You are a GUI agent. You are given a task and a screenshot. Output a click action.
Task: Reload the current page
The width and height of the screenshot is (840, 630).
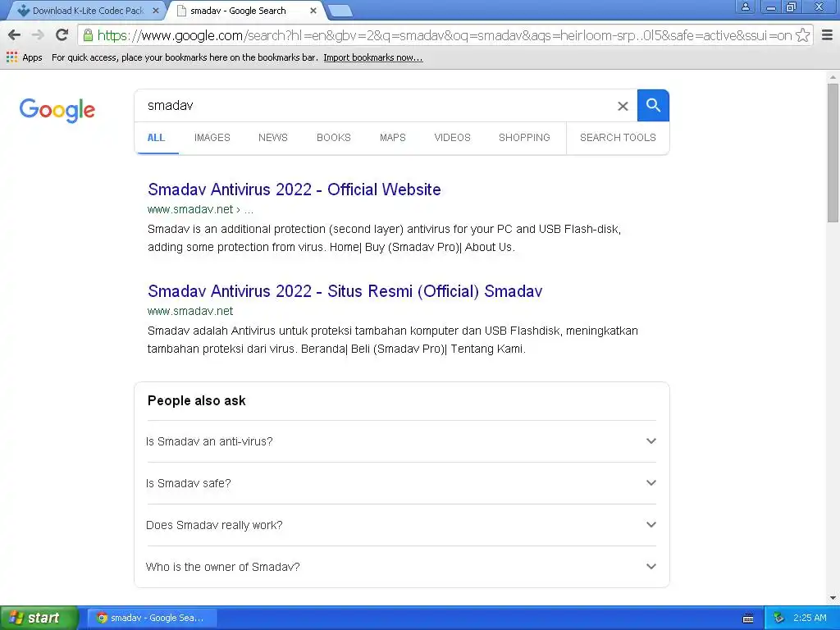coord(62,35)
